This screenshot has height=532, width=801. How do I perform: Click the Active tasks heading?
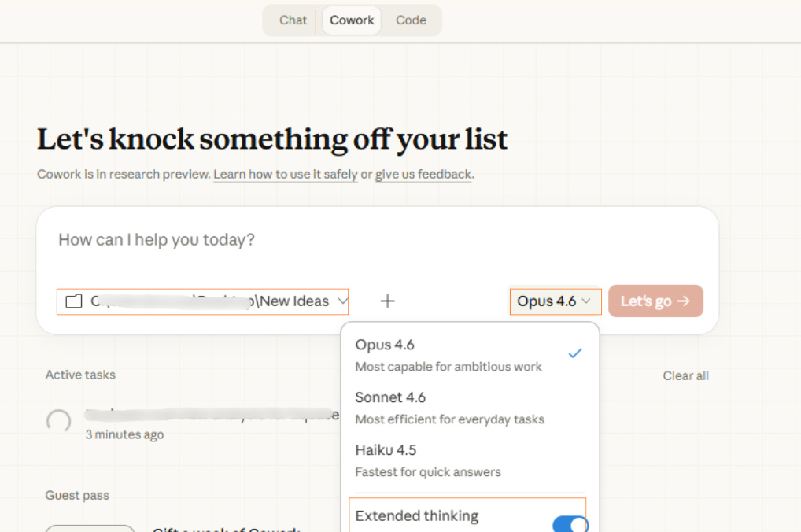(80, 375)
